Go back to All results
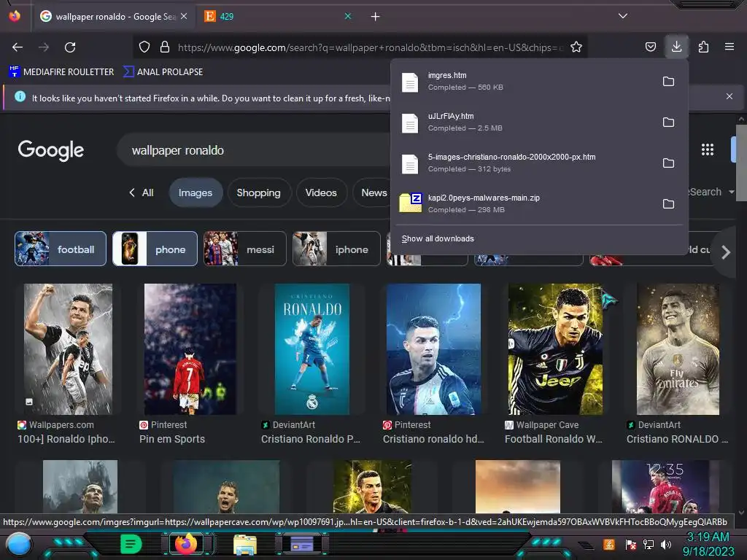 point(142,192)
